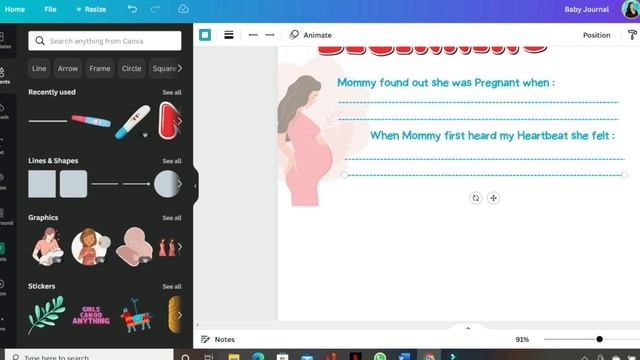Add the circular pregnant woman graphic
This screenshot has height=360, width=640.
click(91, 247)
